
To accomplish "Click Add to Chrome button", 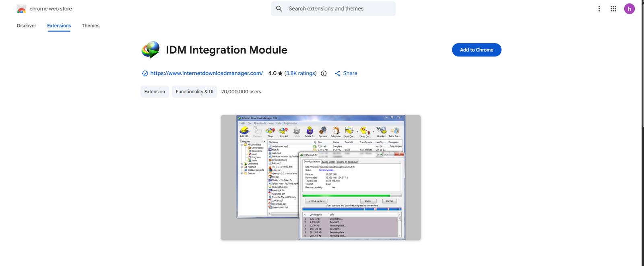I will tap(477, 50).
